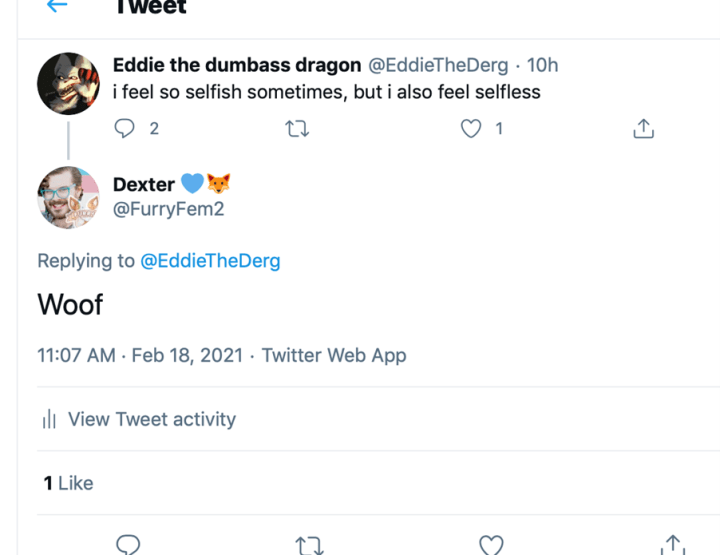720x555 pixels.
Task: Reply to Eddie's tweet
Action: pyautogui.click(x=125, y=128)
